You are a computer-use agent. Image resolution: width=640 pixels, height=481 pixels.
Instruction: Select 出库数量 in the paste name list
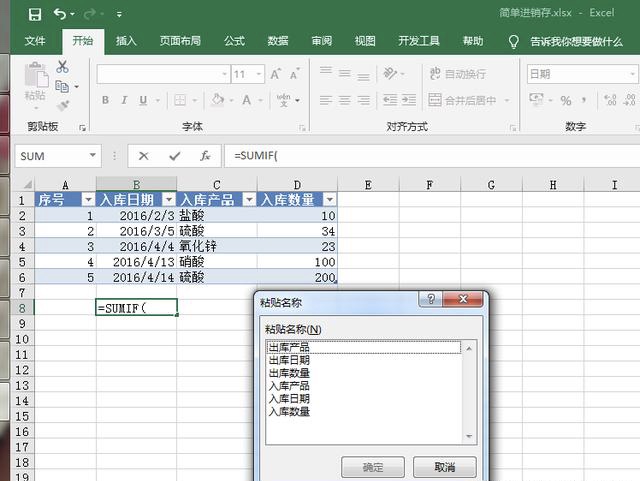(289, 373)
